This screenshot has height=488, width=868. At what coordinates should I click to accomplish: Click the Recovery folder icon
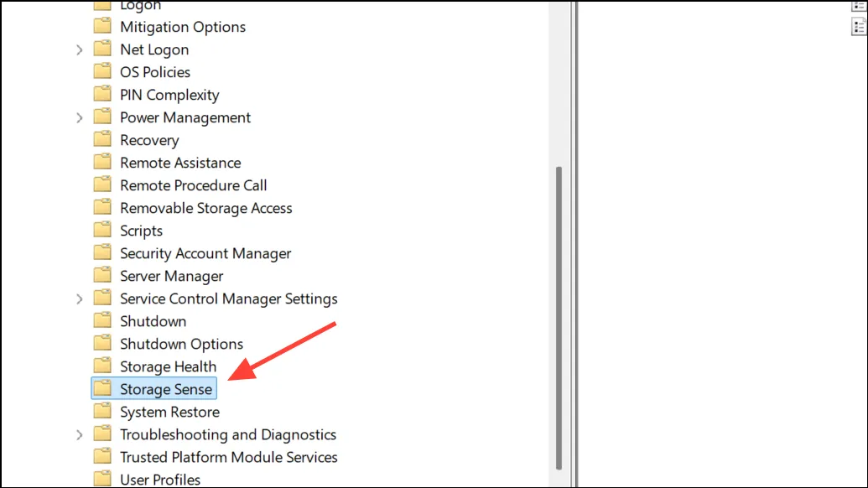click(102, 139)
